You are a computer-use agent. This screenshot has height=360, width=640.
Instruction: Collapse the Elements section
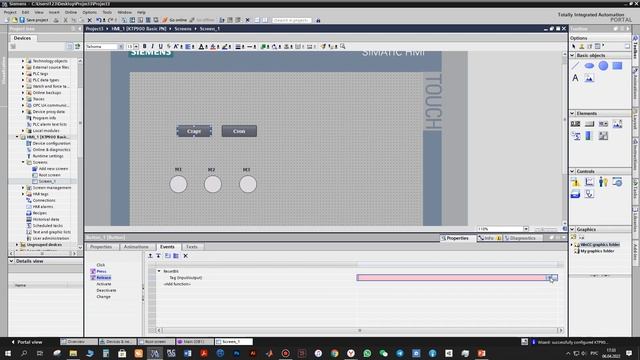tap(572, 113)
